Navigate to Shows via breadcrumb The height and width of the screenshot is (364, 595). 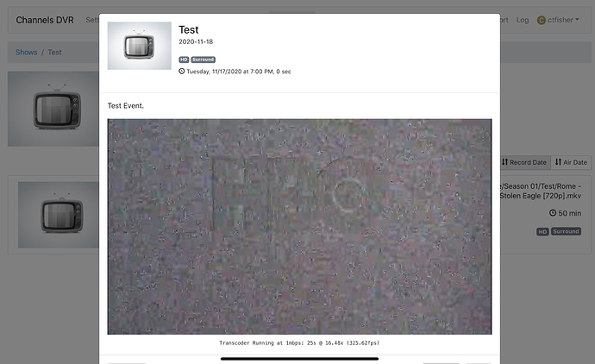[x=26, y=52]
